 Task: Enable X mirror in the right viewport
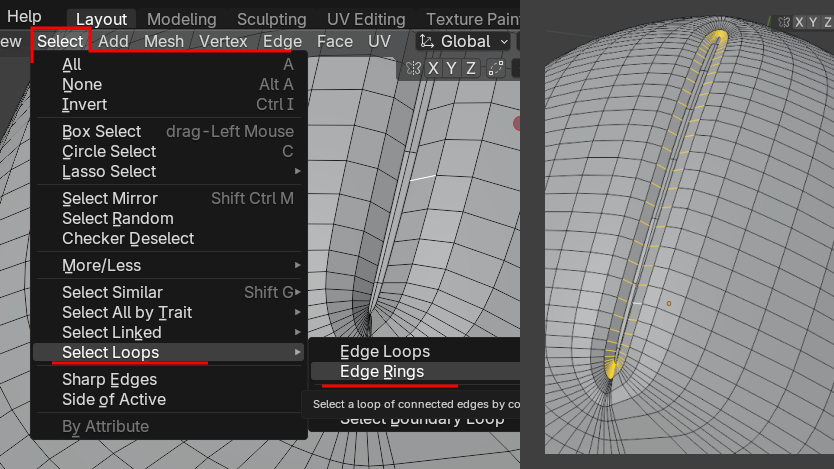(800, 22)
